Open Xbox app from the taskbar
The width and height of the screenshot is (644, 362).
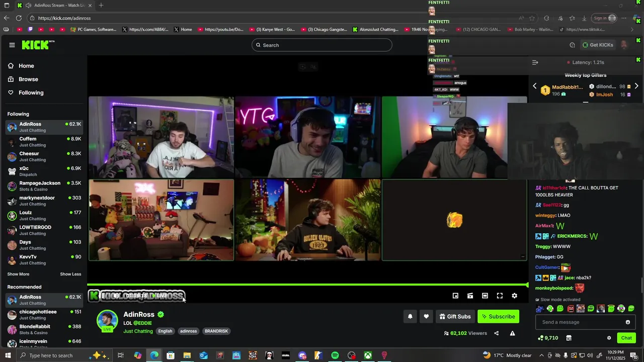pyautogui.click(x=368, y=355)
